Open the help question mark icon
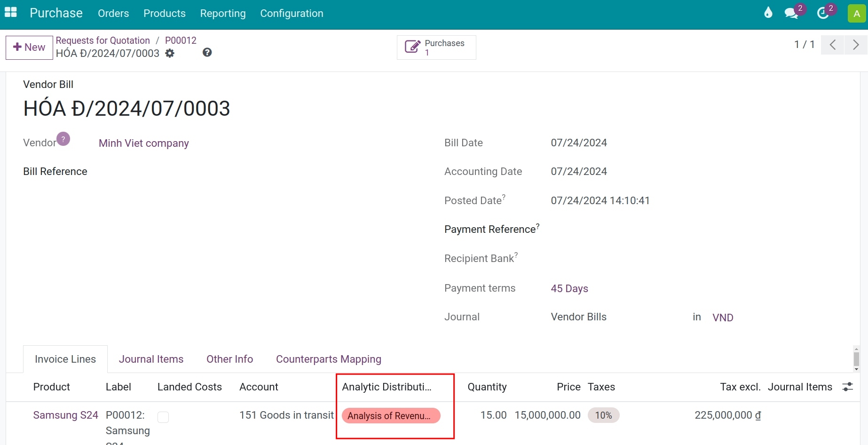Viewport: 868px width, 445px height. coord(206,52)
